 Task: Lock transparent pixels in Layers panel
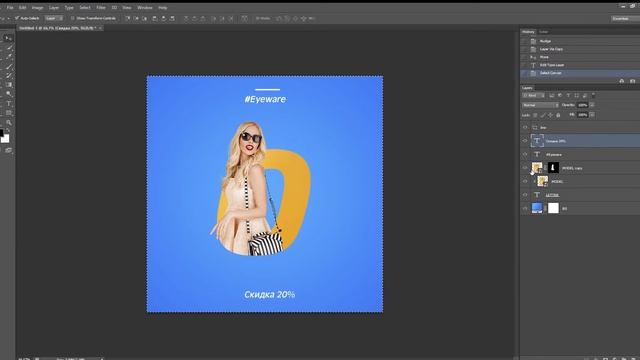535,115
